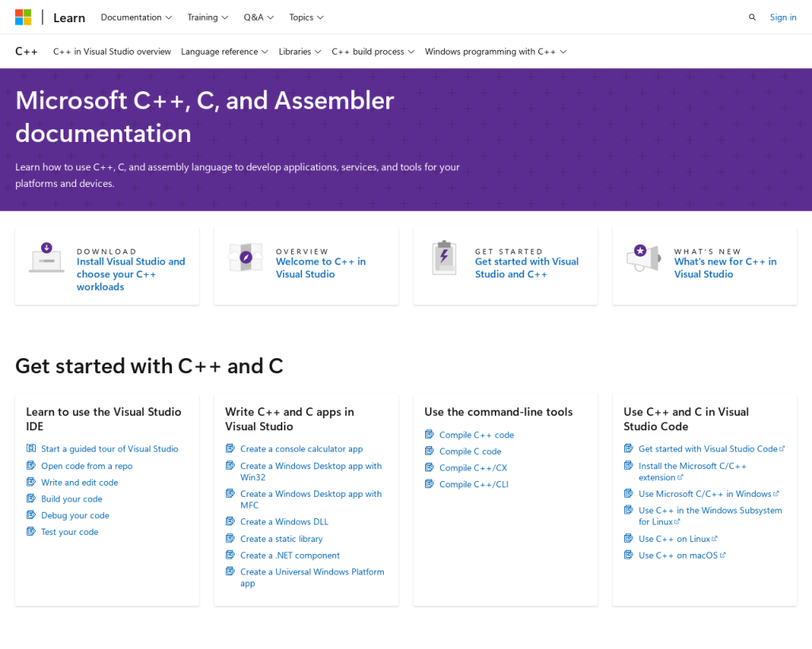
Task: Expand the Training dropdown
Action: point(208,17)
